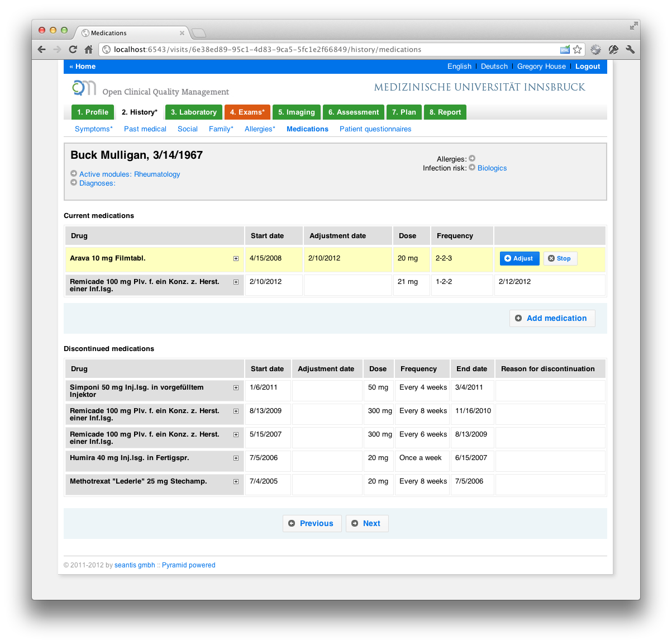Close the Medications browser tab
The image size is (672, 644).
182,33
